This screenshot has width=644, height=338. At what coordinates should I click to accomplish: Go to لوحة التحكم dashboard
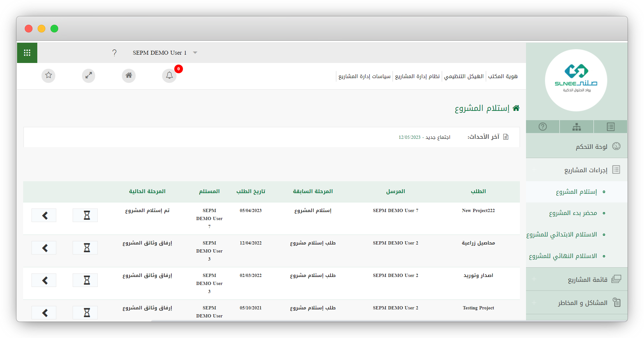click(591, 147)
